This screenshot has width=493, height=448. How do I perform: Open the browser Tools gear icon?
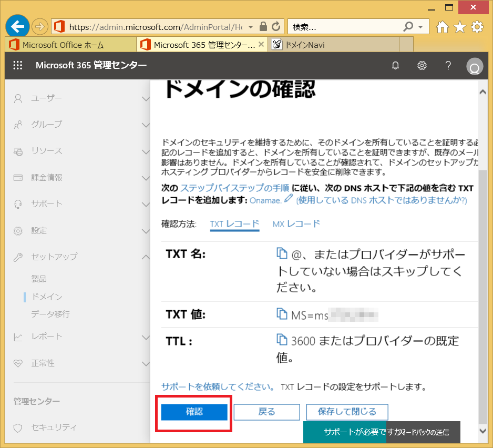[x=477, y=27]
